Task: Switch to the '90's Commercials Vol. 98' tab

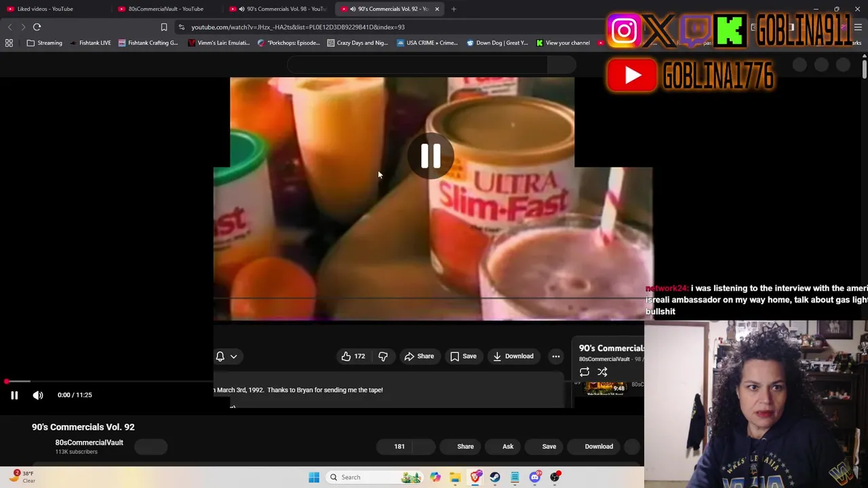Action: [x=278, y=9]
